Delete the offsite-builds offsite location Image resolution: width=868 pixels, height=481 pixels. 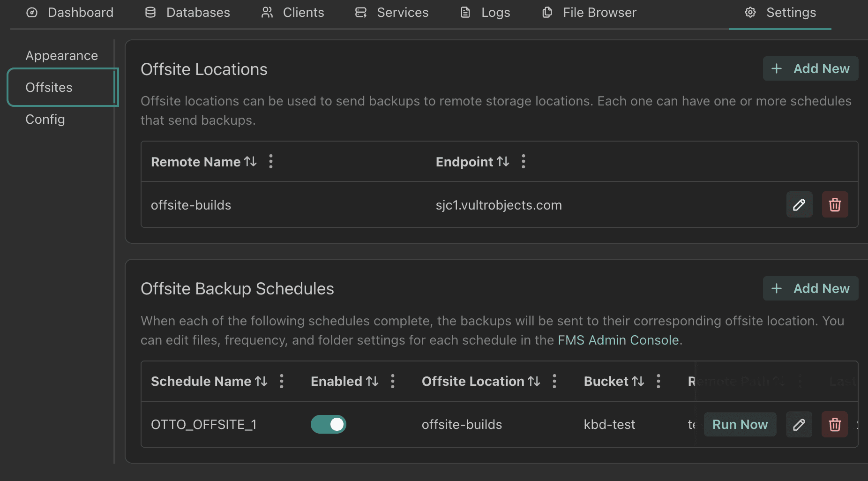click(x=835, y=205)
